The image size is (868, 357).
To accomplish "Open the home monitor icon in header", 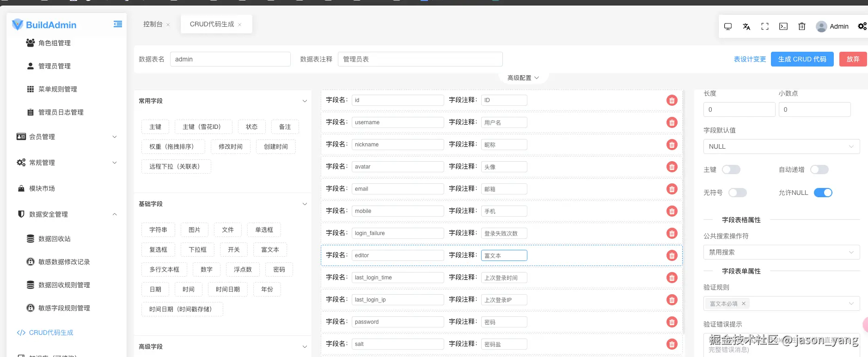I will [x=728, y=26].
